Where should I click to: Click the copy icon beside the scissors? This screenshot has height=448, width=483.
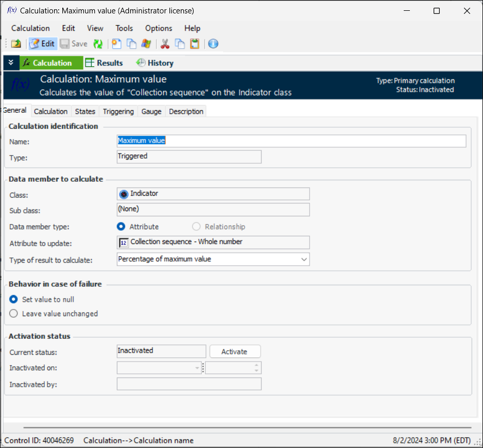[x=180, y=44]
